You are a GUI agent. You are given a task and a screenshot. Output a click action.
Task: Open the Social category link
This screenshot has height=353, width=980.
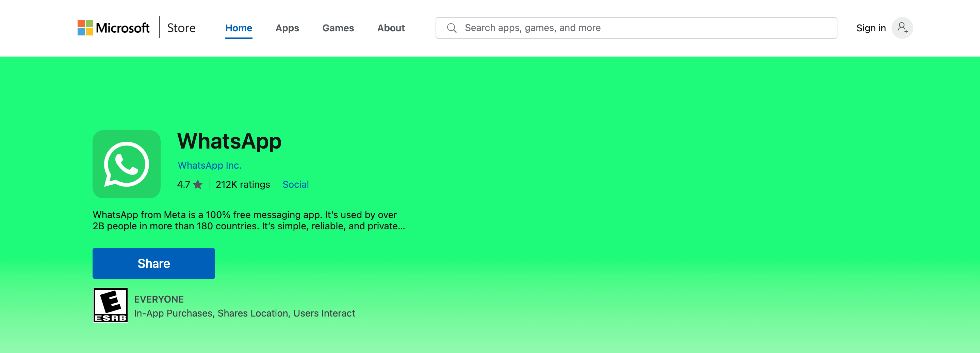[x=295, y=185]
